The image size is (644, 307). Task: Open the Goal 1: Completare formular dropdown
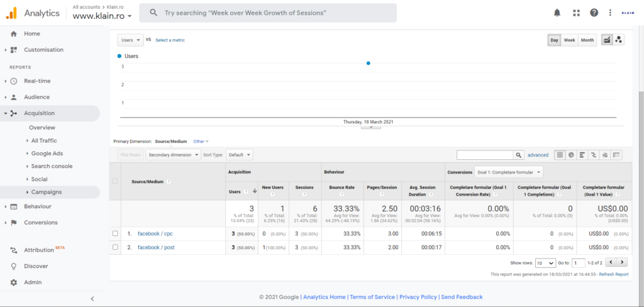(x=508, y=172)
